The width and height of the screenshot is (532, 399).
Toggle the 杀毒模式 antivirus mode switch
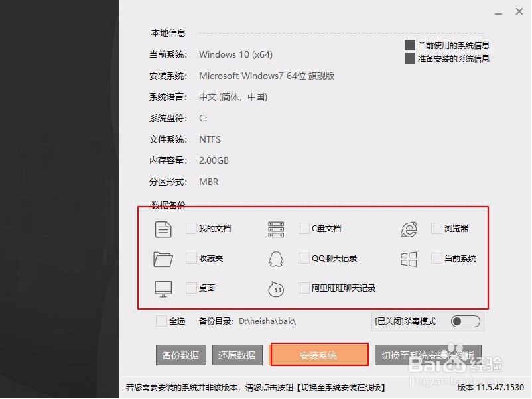point(466,321)
